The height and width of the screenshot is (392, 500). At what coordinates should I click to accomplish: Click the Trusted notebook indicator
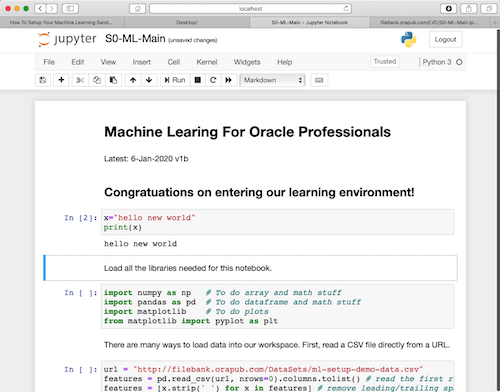pyautogui.click(x=385, y=62)
